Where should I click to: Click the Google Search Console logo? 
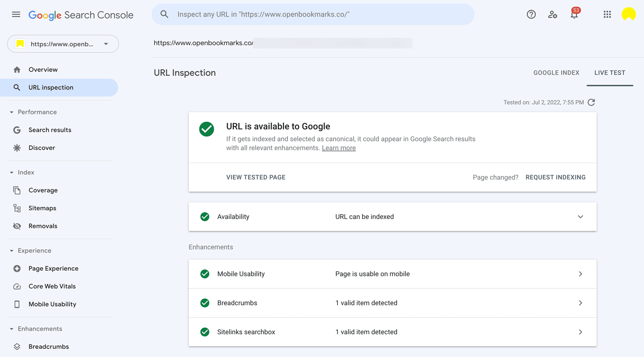click(81, 15)
